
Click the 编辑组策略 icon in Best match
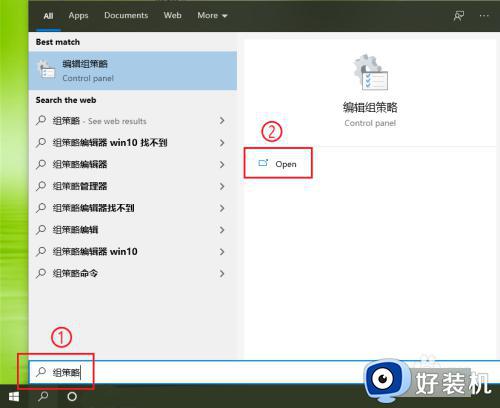[x=46, y=69]
